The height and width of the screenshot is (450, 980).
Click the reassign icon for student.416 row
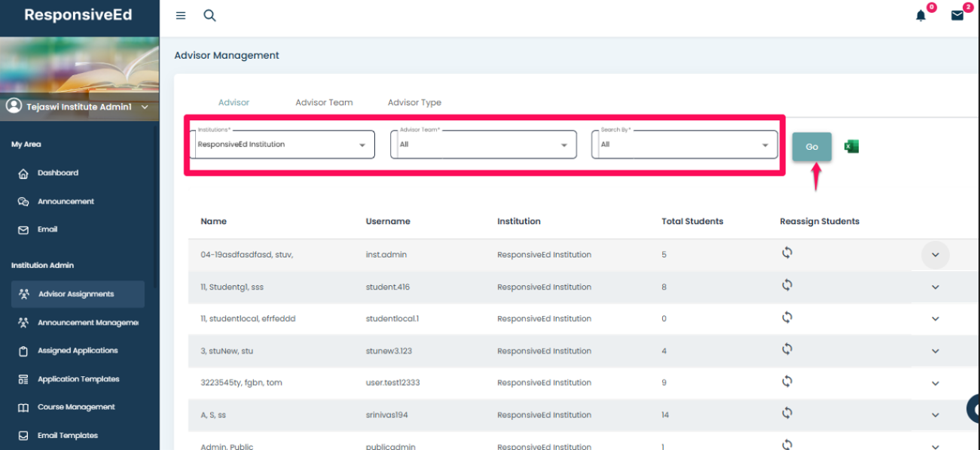click(787, 285)
